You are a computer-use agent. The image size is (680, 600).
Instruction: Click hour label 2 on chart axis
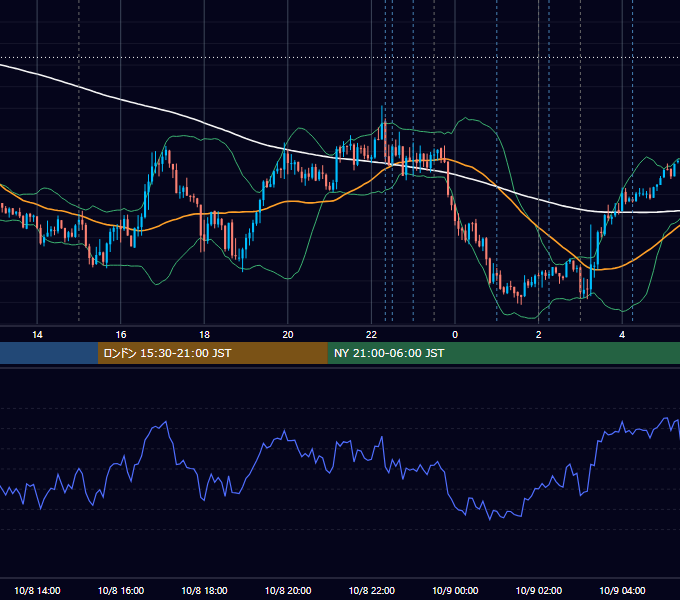[539, 335]
